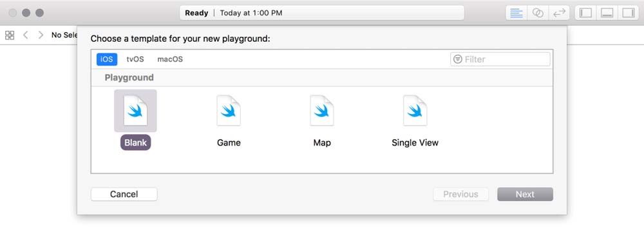Click the window zoom button
The width and height of the screenshot is (644, 232).
pos(39,13)
